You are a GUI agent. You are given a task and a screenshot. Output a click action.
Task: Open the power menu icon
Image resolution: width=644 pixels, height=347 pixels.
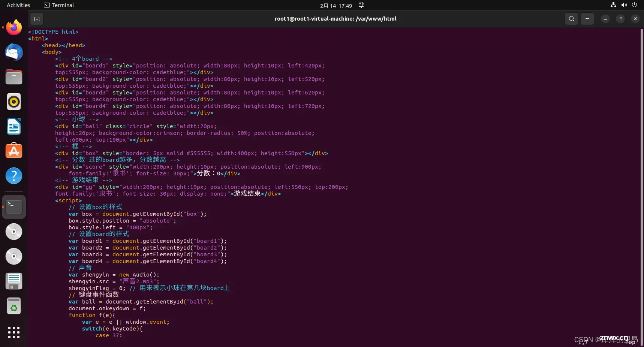point(634,5)
